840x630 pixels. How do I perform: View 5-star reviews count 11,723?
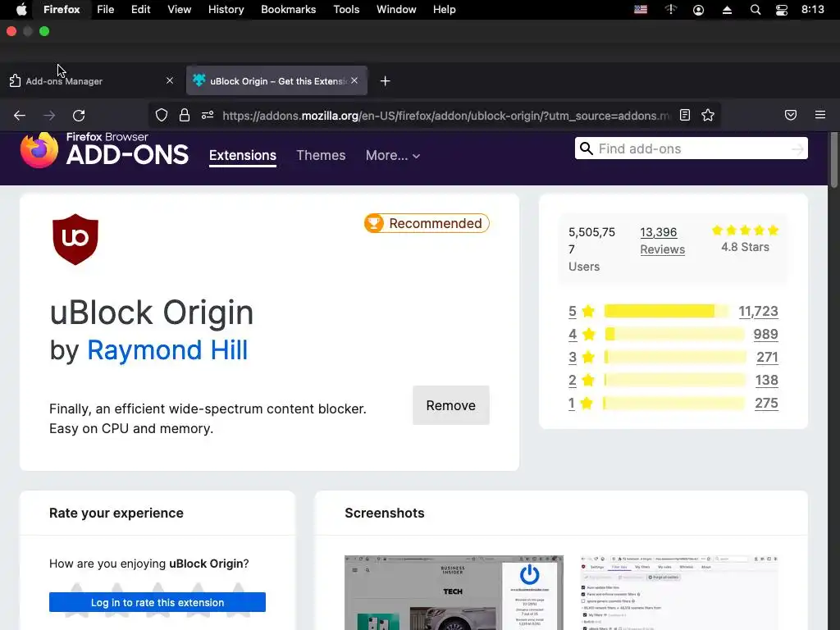pos(758,311)
